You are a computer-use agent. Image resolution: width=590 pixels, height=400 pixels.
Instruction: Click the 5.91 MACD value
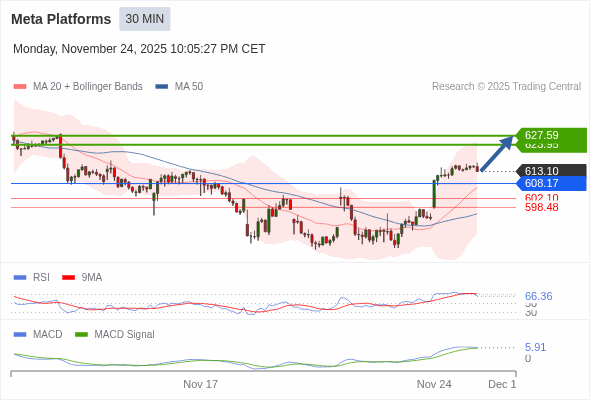pos(535,347)
